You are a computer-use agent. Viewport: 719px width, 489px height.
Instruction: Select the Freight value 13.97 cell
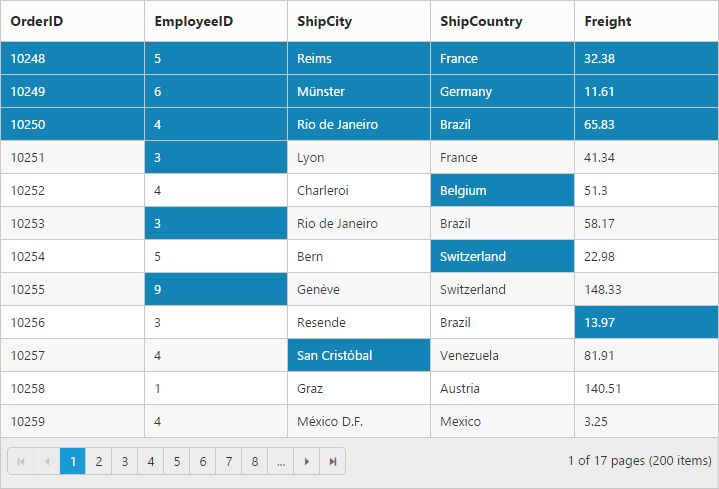click(x=646, y=322)
